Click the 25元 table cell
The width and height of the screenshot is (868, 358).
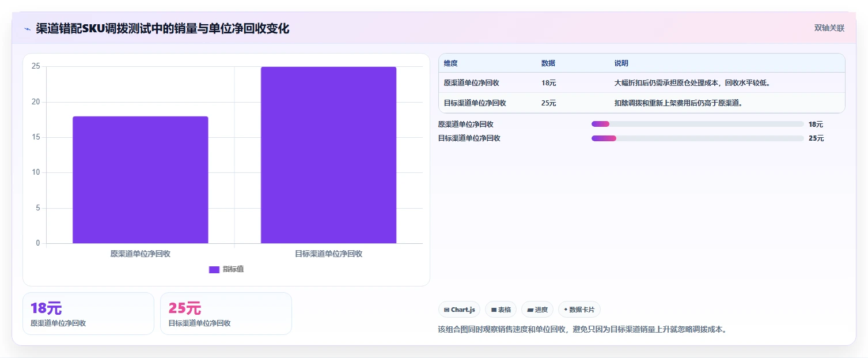point(548,103)
